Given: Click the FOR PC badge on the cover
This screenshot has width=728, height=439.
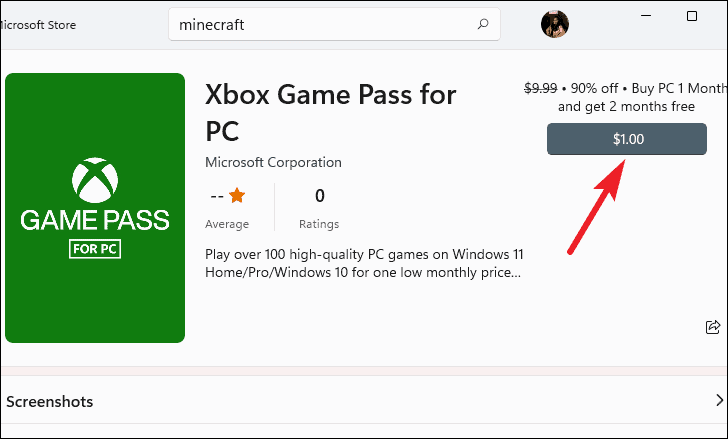Looking at the screenshot, I should click(x=95, y=249).
